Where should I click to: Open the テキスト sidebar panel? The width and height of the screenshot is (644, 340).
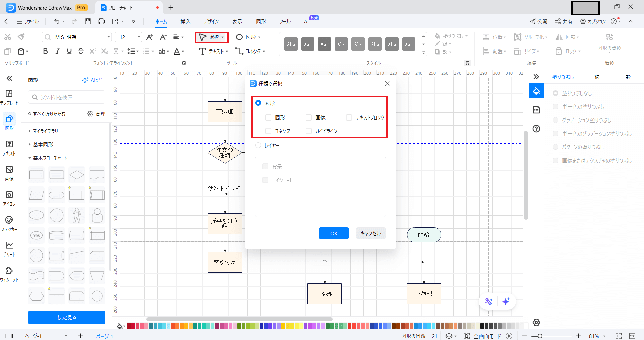pyautogui.click(x=9, y=148)
